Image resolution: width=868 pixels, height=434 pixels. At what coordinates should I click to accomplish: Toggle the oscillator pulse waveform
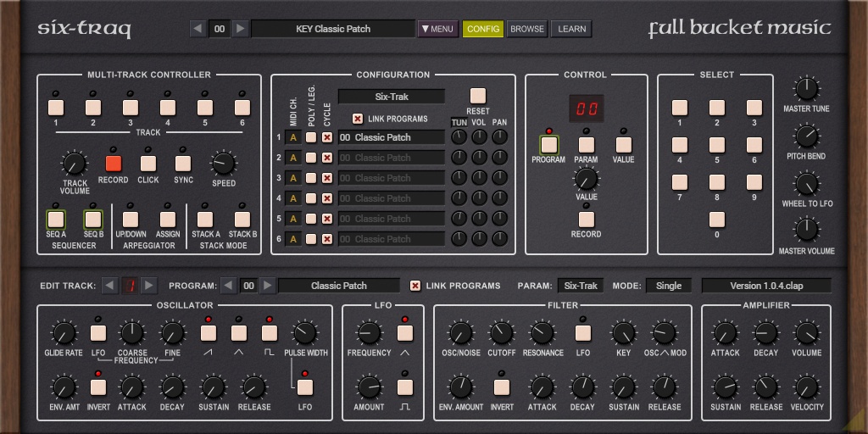pyautogui.click(x=270, y=333)
